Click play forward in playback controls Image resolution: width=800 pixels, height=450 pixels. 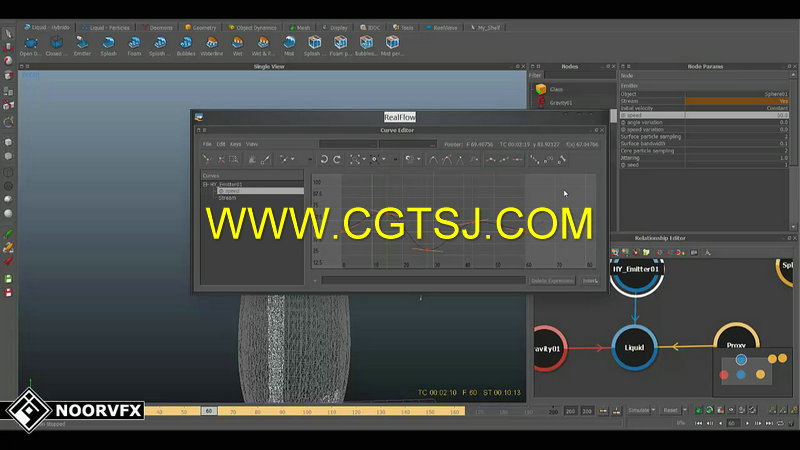point(747,423)
